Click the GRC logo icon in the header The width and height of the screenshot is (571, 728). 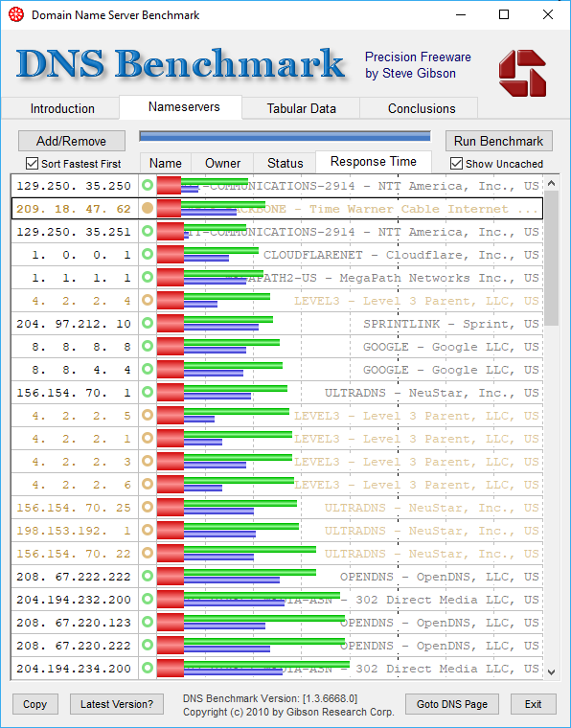pyautogui.click(x=522, y=74)
